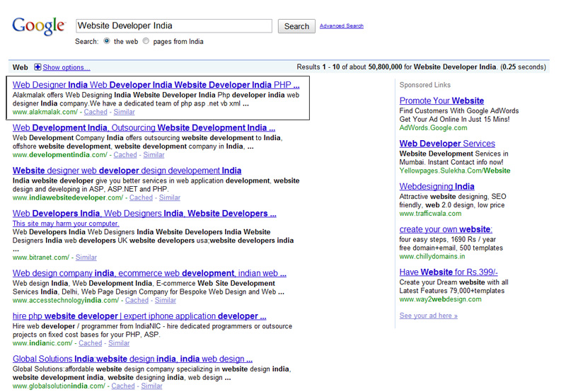Open Similar link for alakmalak.com result

(125, 112)
